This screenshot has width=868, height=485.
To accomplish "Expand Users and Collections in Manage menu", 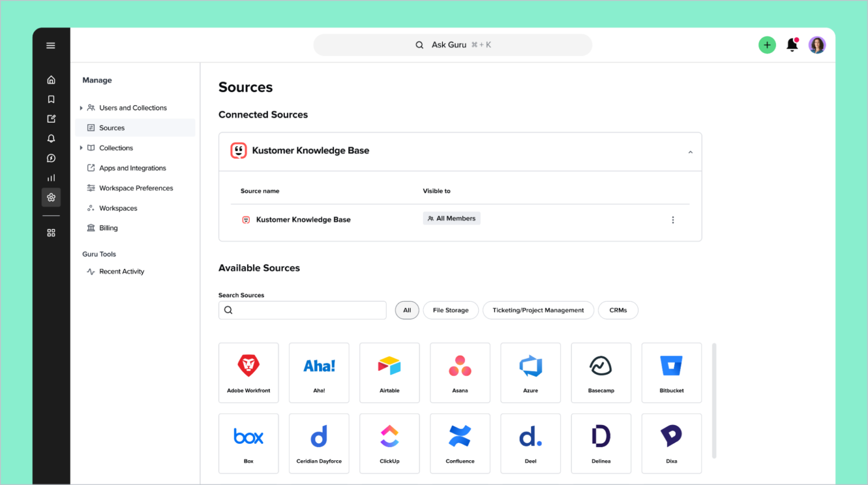I will (133, 107).
